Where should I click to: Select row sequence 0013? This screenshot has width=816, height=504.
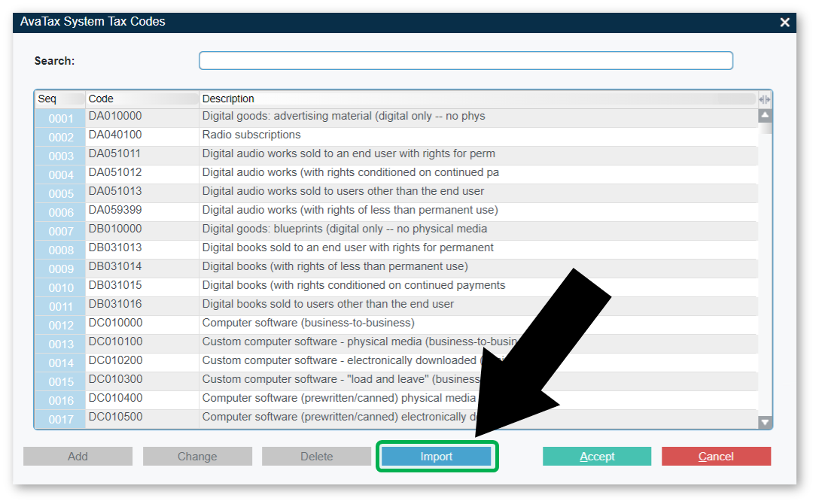pyautogui.click(x=61, y=345)
